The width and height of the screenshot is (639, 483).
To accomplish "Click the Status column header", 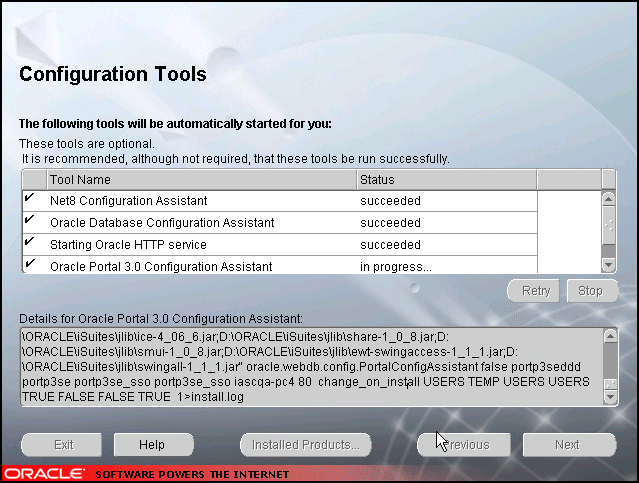I will pyautogui.click(x=447, y=180).
